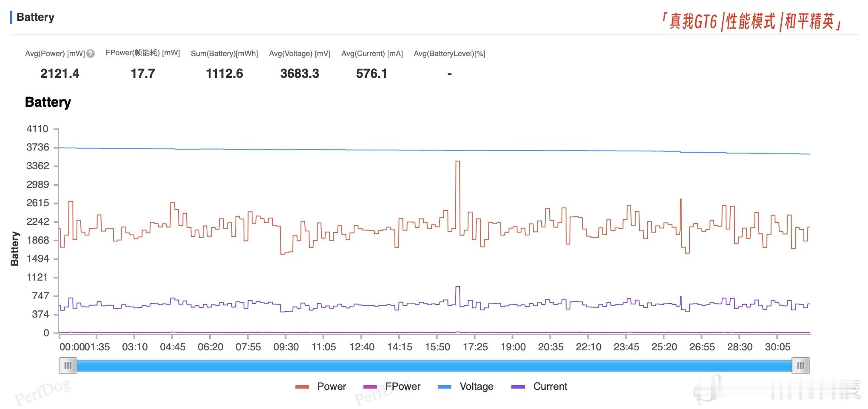This screenshot has width=868, height=409.
Task: Click the 2615 y-axis label
Action: tap(37, 203)
